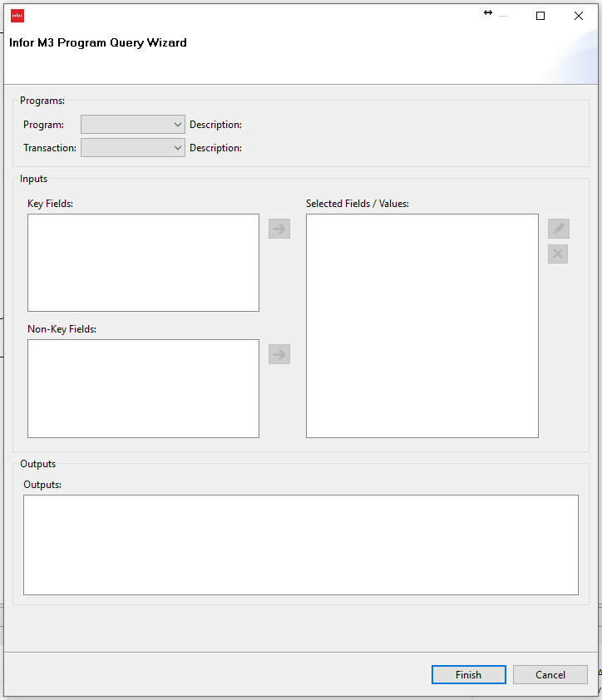The width and height of the screenshot is (602, 700).
Task: Click inside the Selected Fields / Values list
Action: pyautogui.click(x=422, y=326)
